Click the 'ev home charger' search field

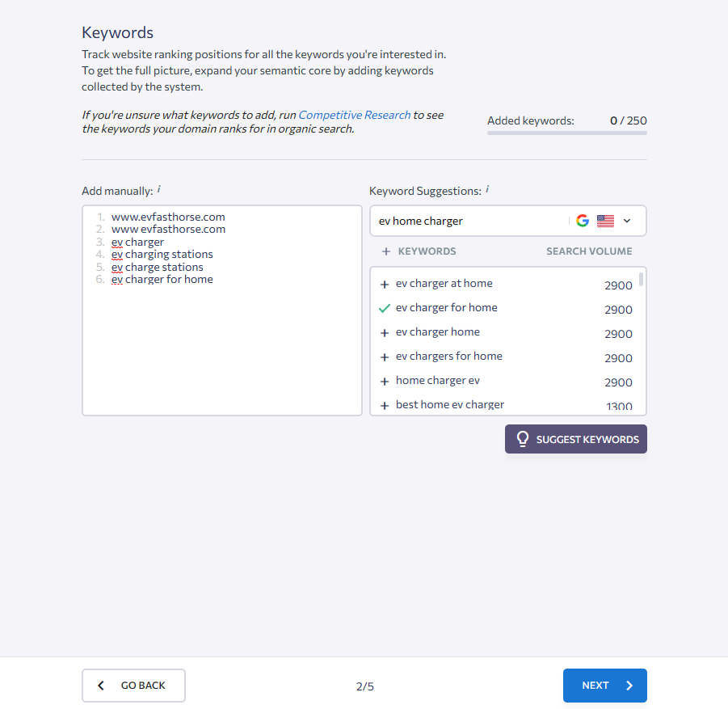click(x=469, y=221)
